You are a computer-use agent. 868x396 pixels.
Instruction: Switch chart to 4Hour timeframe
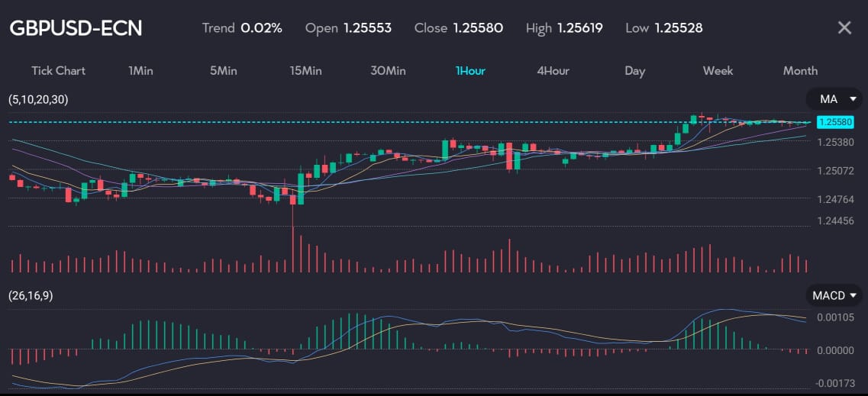(x=553, y=71)
